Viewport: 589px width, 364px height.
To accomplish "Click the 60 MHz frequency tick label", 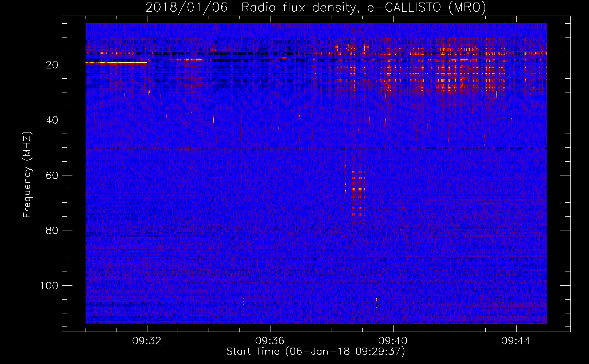I will (x=52, y=175).
